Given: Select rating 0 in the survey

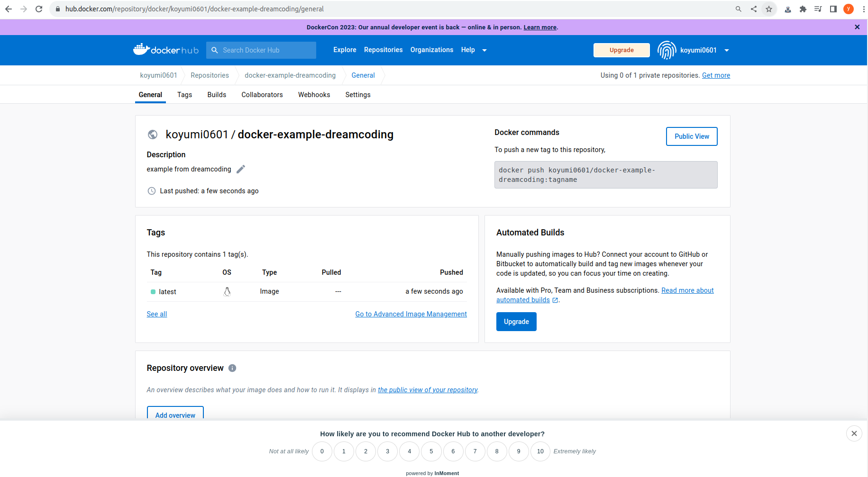Looking at the screenshot, I should point(322,451).
